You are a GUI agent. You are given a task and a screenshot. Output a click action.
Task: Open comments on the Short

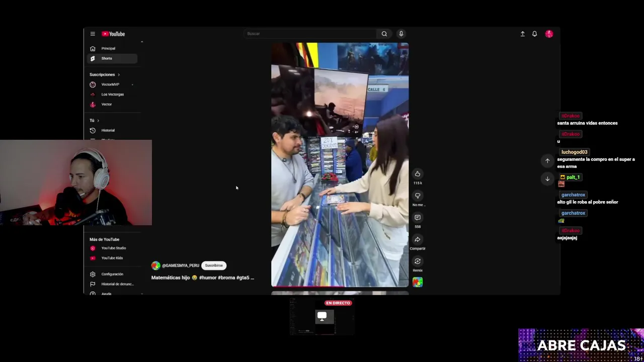(x=418, y=218)
